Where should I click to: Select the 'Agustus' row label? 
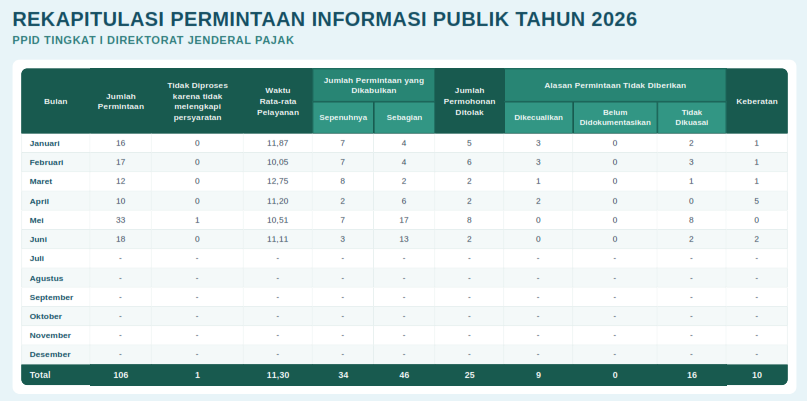tap(46, 278)
